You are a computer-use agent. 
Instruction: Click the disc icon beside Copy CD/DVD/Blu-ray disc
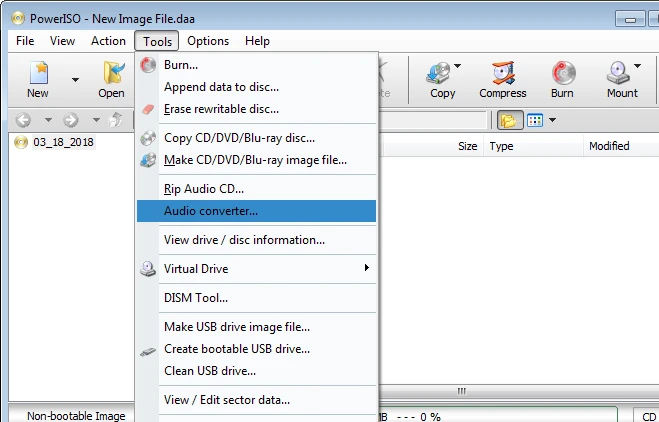pyautogui.click(x=148, y=138)
